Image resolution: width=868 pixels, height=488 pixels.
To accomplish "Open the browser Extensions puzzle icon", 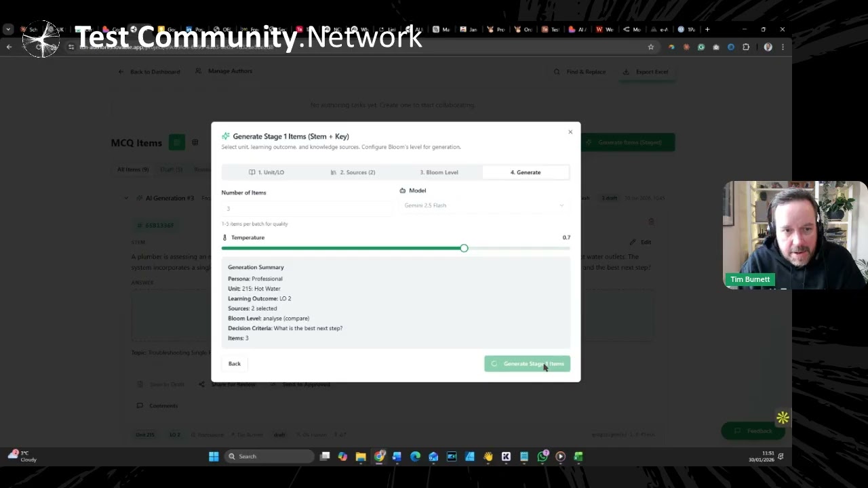I will tap(746, 47).
